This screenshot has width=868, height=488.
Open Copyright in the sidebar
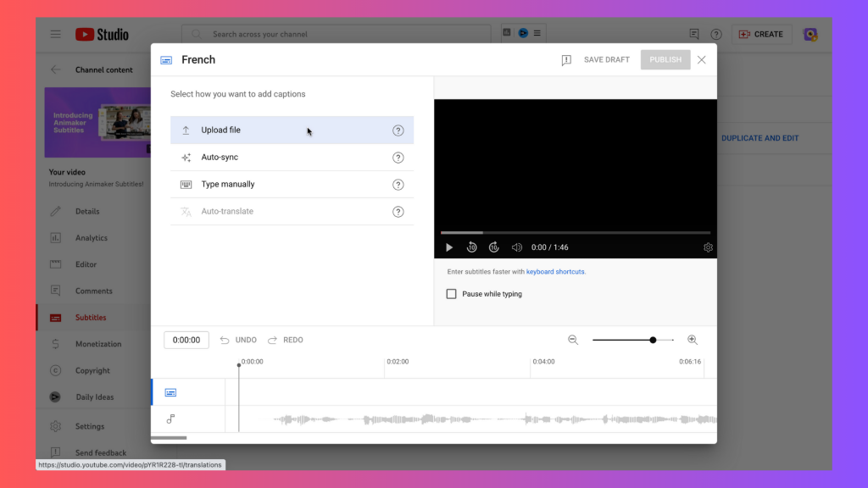click(93, 371)
